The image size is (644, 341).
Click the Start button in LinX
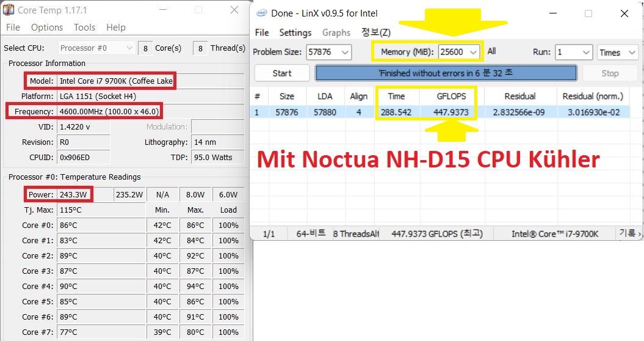click(x=282, y=73)
